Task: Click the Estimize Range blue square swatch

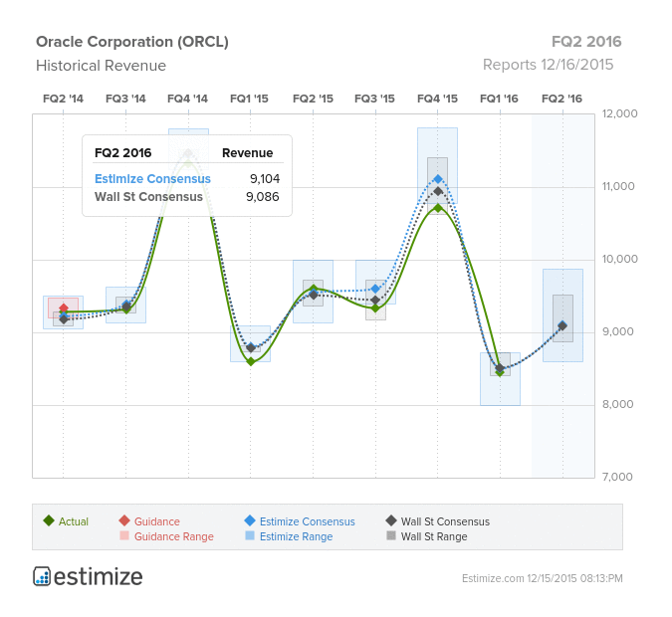Action: click(x=250, y=535)
